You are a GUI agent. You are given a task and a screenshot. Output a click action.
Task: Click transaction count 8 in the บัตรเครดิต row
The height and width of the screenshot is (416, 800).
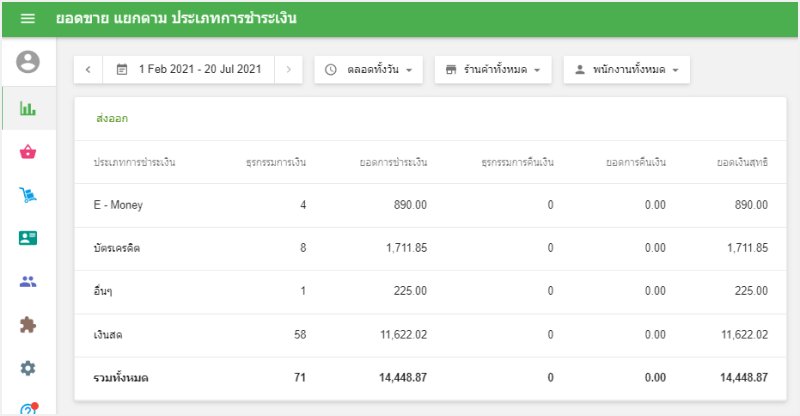303,248
